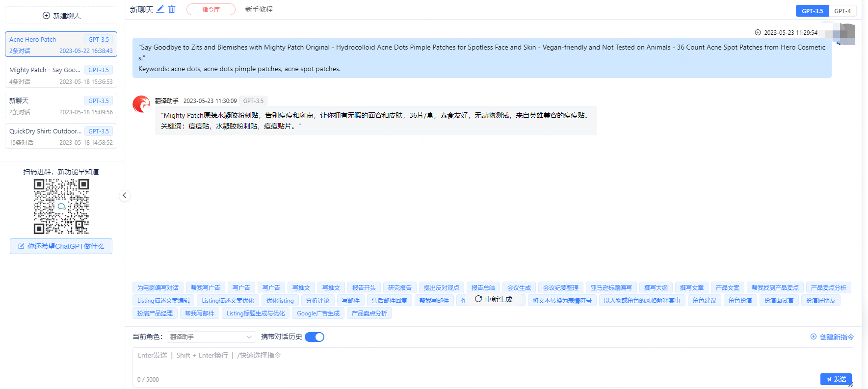Select the 扮演产品经理 prompt tag
The width and height of the screenshot is (868, 389).
click(155, 313)
